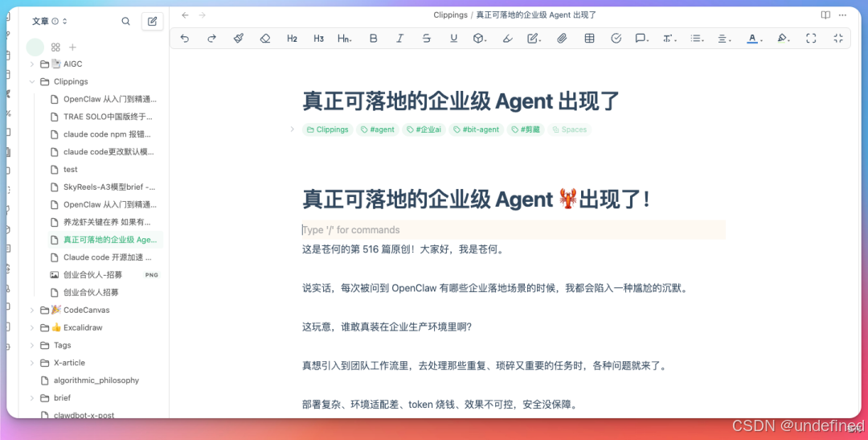
Task: Toggle underline formatting
Action: click(453, 39)
